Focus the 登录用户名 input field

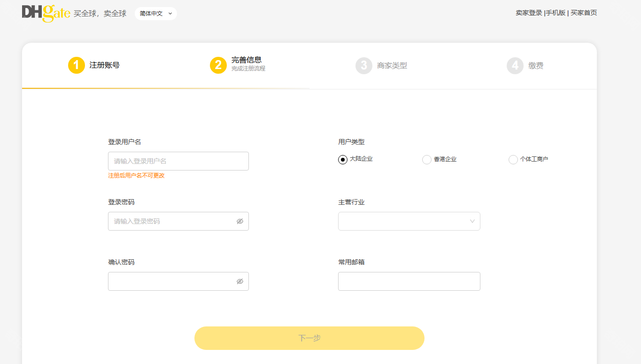[x=178, y=161]
